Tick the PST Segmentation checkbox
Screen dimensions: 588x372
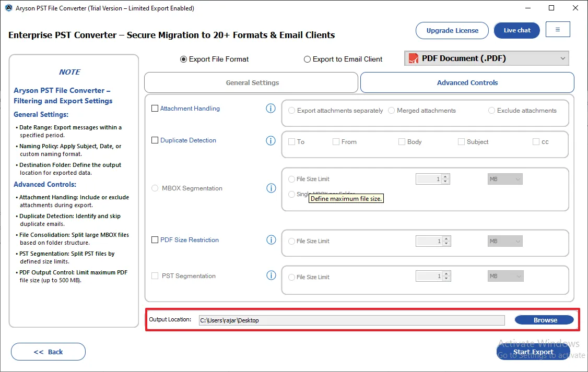[x=155, y=275]
